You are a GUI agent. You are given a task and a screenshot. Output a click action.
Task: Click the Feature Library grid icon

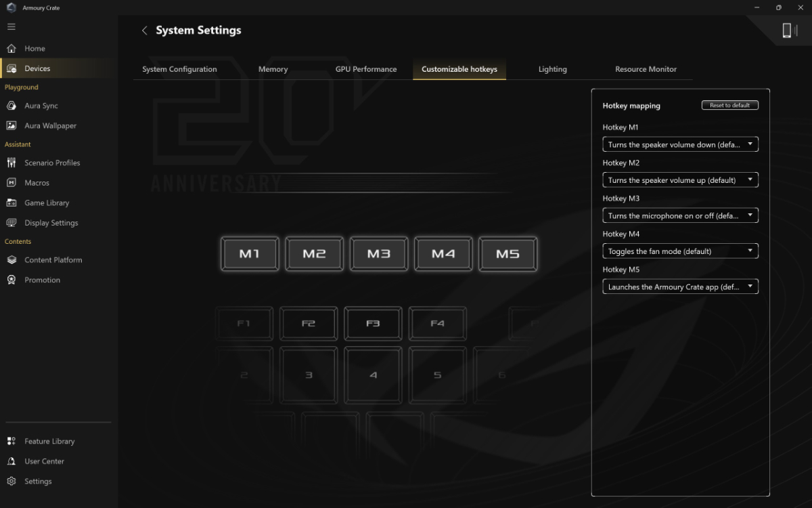tap(12, 441)
